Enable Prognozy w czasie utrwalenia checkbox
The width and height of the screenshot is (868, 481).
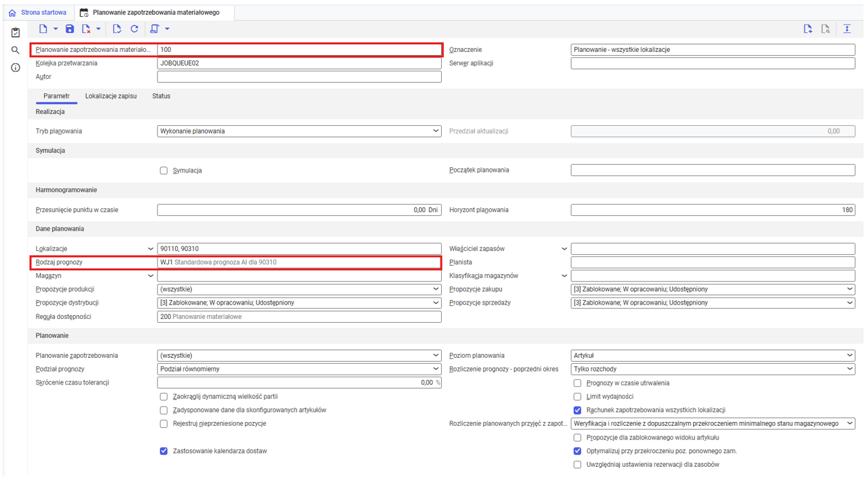tap(577, 382)
